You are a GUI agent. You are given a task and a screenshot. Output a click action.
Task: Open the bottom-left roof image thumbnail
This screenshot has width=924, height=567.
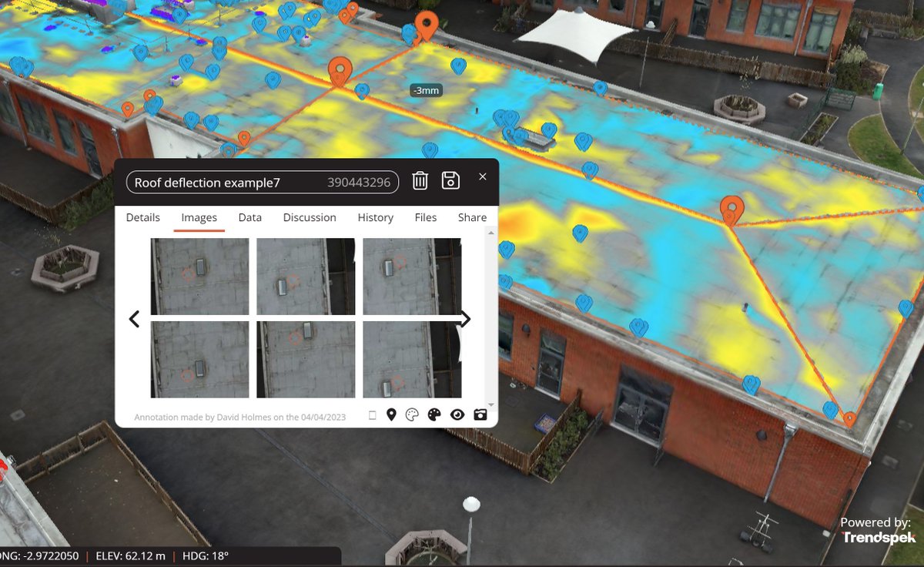click(200, 359)
